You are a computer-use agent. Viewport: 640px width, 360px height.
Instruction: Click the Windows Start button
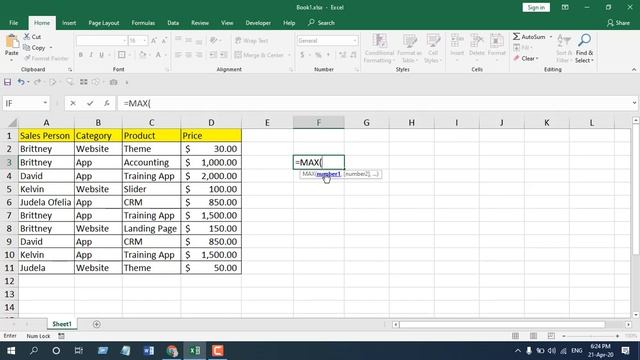[11, 351]
